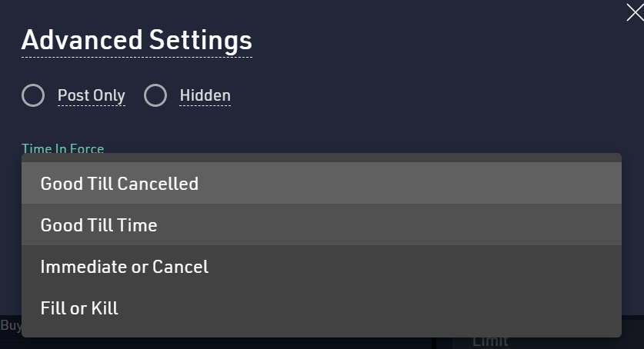Mark the order as post-only via its circle
Screen dimensions: 644x349
pyautogui.click(x=33, y=95)
